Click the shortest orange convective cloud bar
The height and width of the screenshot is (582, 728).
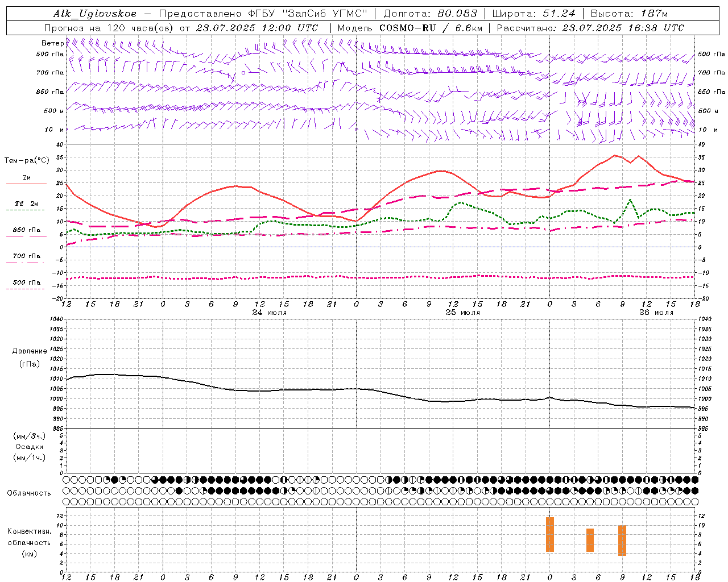[x=590, y=540]
